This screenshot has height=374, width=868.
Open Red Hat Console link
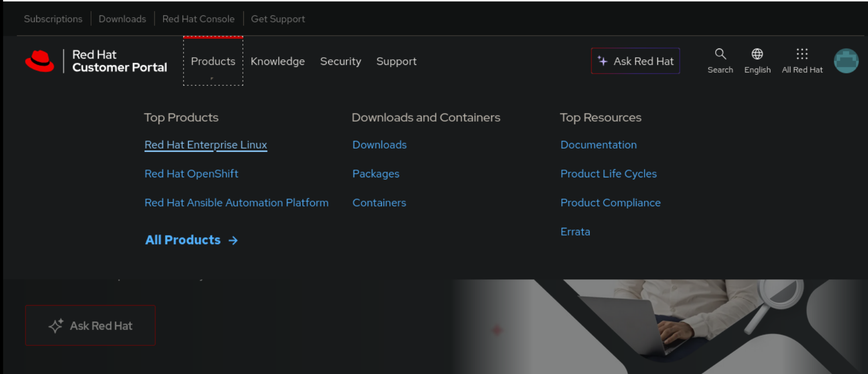point(198,19)
